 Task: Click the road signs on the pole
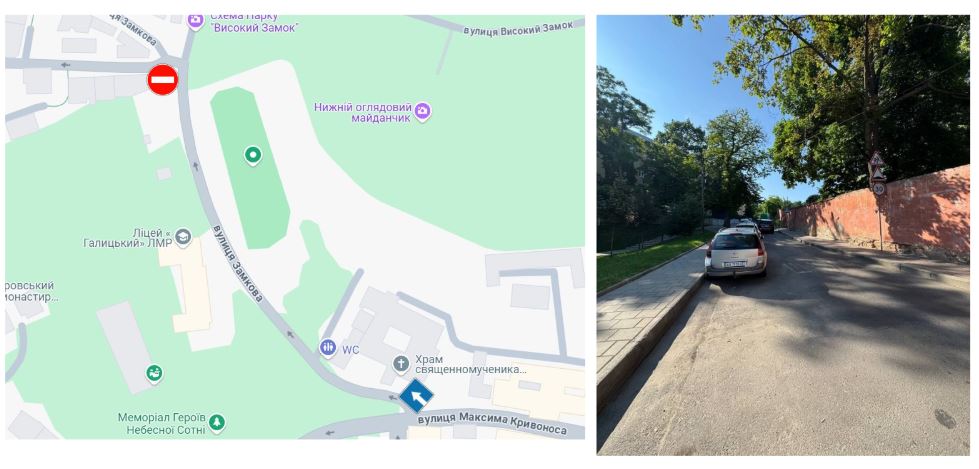(878, 173)
